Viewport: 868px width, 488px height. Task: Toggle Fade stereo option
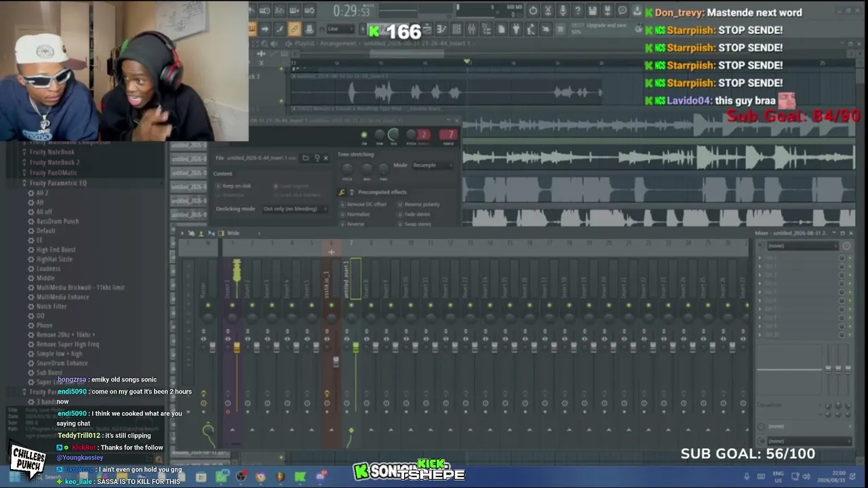point(414,214)
